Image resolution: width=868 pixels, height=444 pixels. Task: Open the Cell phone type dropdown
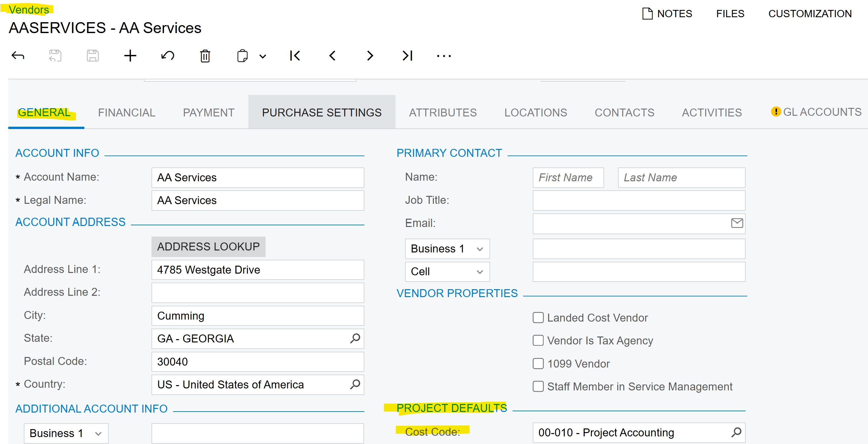[x=447, y=272]
